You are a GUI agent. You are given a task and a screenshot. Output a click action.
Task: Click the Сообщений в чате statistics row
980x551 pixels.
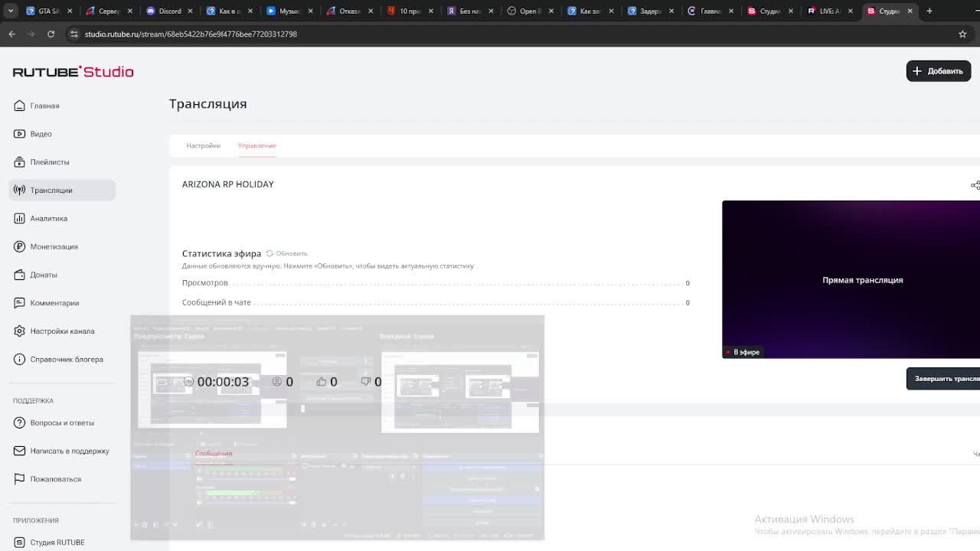point(436,302)
